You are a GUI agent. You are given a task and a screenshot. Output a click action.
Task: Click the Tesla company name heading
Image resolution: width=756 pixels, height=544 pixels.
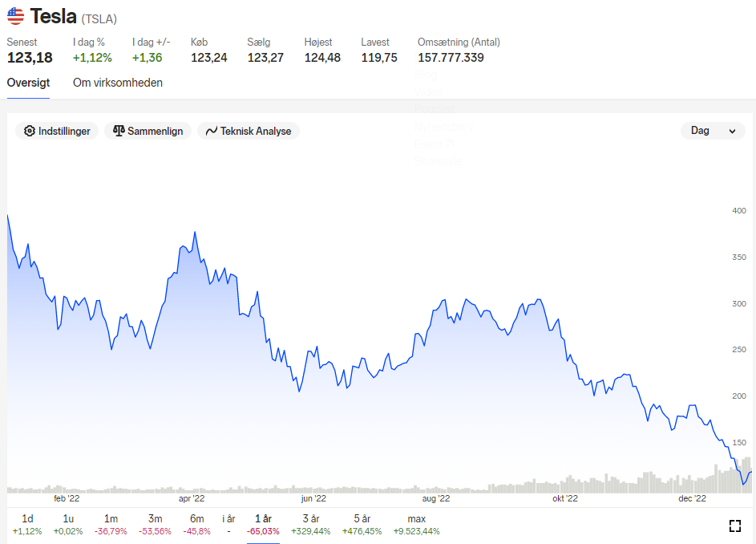53,16
